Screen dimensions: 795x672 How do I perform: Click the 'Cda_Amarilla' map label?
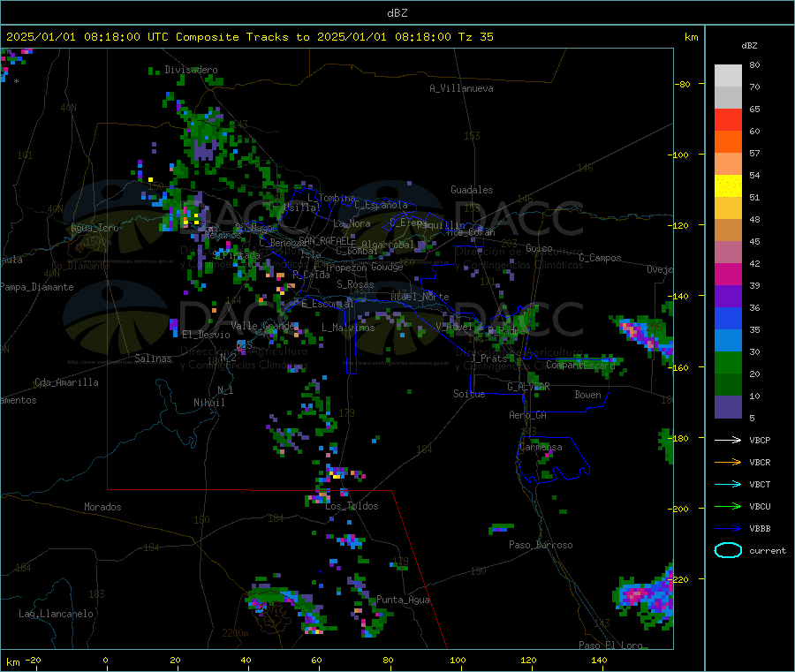[x=66, y=382]
